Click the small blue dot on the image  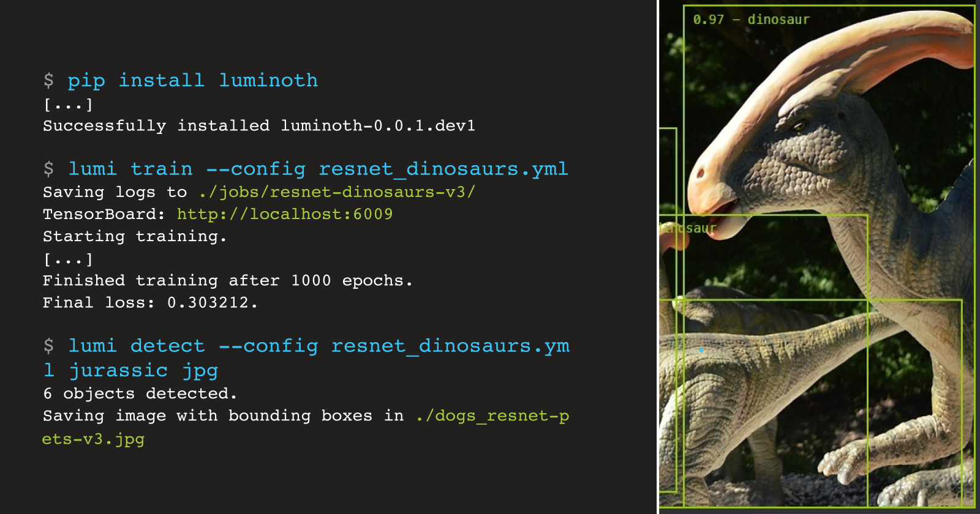(x=701, y=350)
